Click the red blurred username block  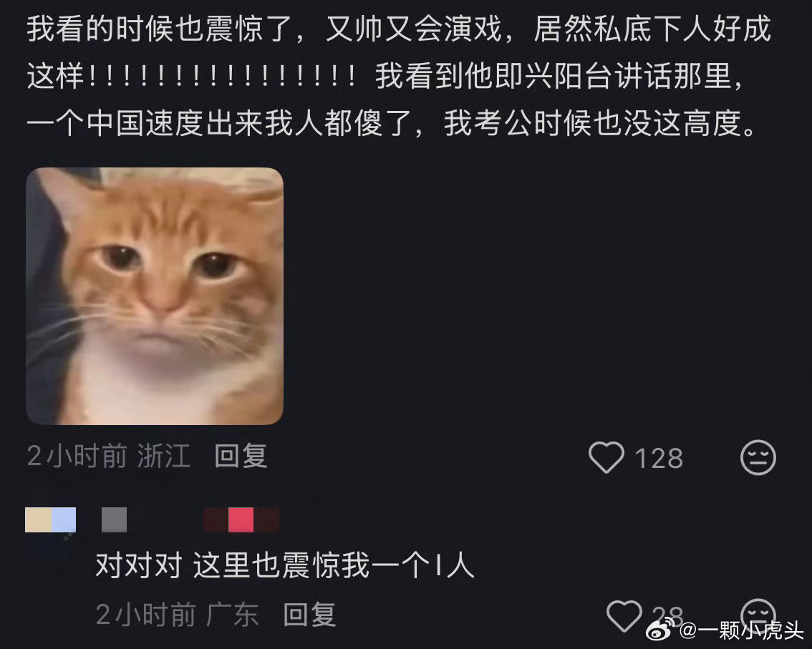pos(241,519)
